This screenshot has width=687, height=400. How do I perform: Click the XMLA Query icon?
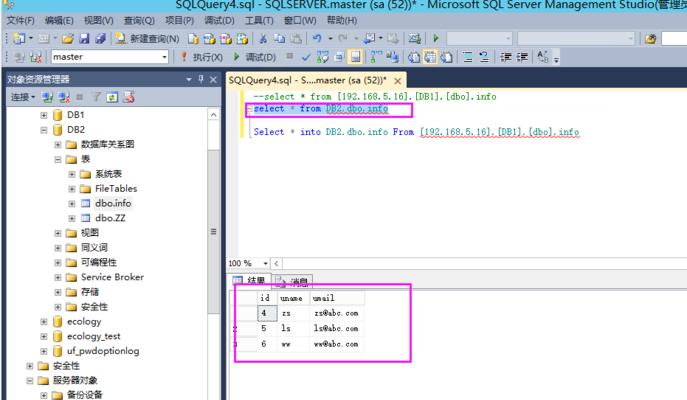[242, 39]
